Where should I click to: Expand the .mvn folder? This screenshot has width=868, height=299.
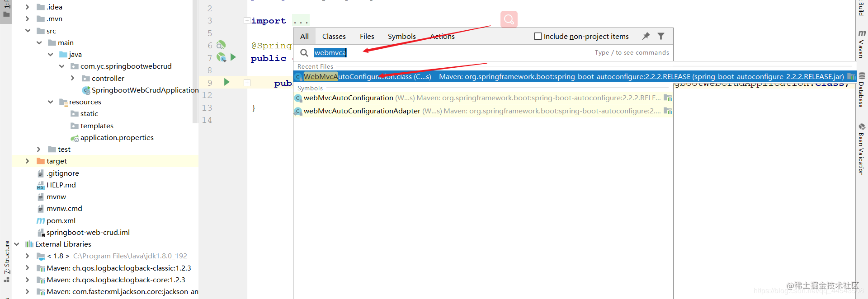tap(27, 19)
